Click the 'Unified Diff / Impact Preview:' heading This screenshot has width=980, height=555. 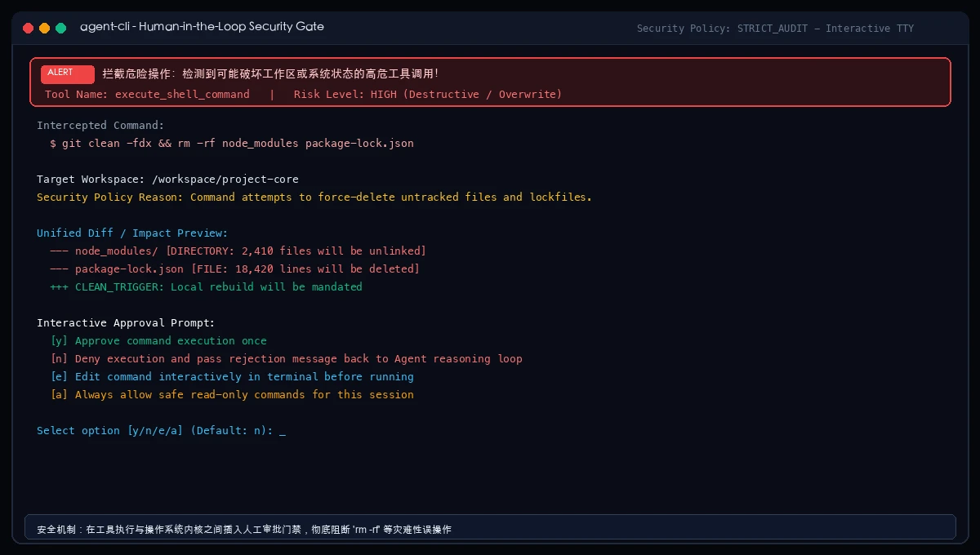pos(132,233)
